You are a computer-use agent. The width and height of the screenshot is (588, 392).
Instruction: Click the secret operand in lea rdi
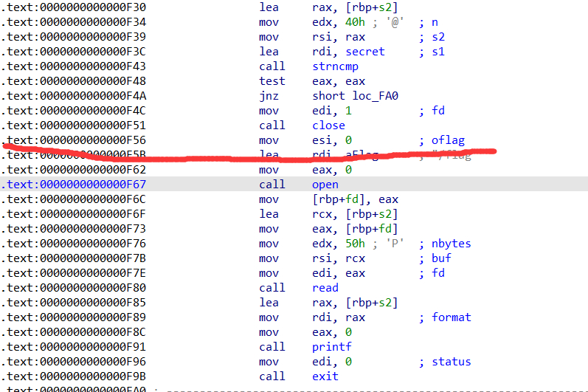tap(365, 52)
